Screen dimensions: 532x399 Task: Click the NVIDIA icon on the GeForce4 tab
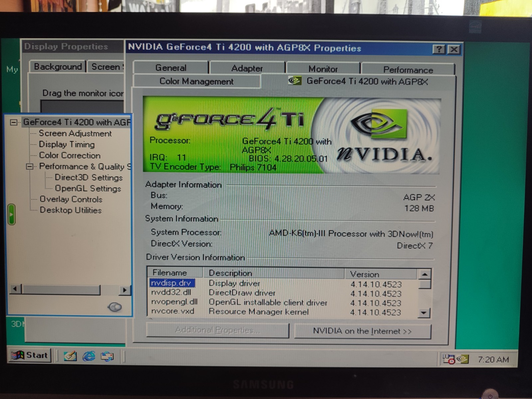295,80
